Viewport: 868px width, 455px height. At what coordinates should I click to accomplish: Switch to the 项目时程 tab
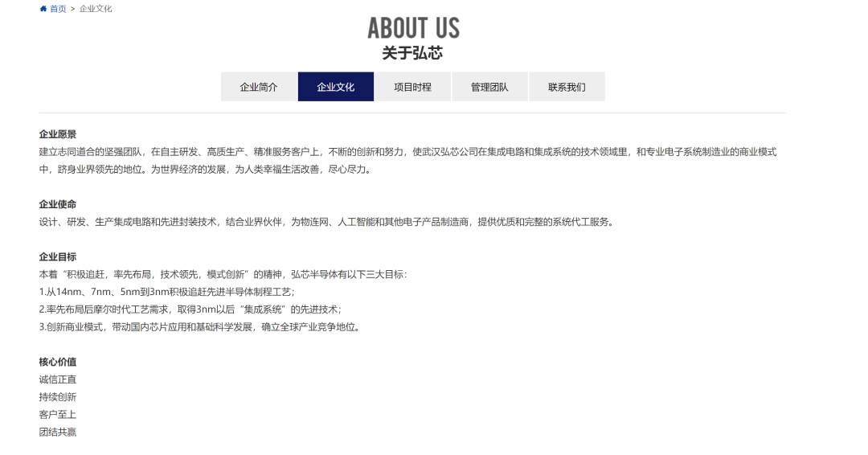click(x=412, y=87)
